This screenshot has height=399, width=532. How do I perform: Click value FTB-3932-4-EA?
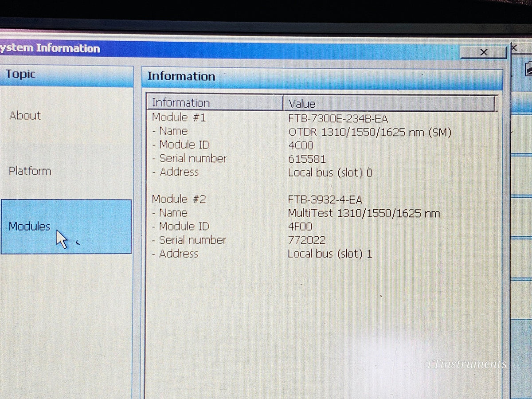pos(325,199)
